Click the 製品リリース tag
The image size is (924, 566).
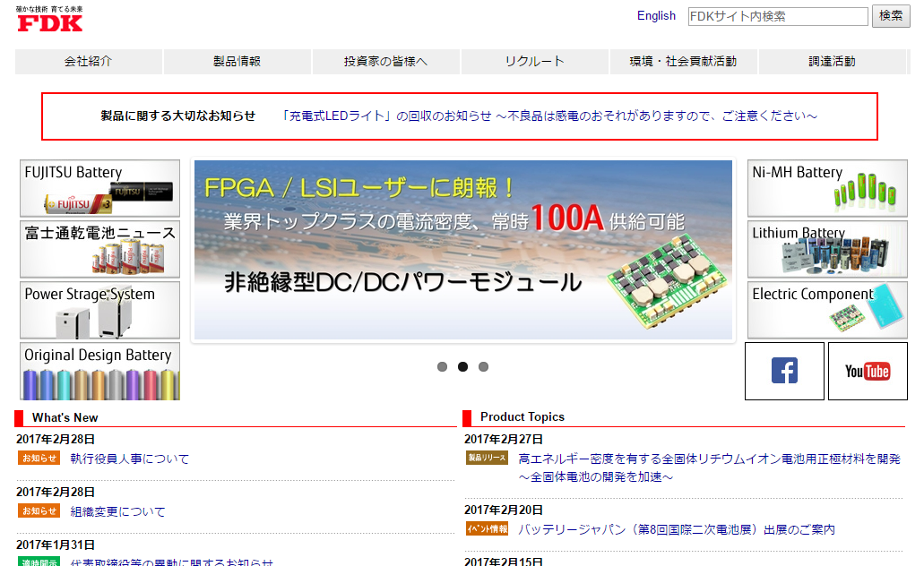[487, 458]
